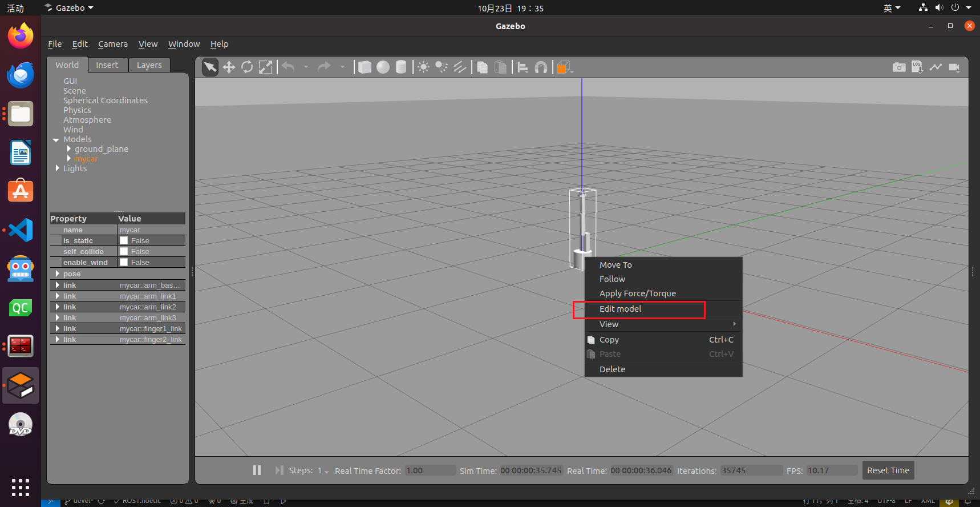Open the plot window icon

(936, 67)
